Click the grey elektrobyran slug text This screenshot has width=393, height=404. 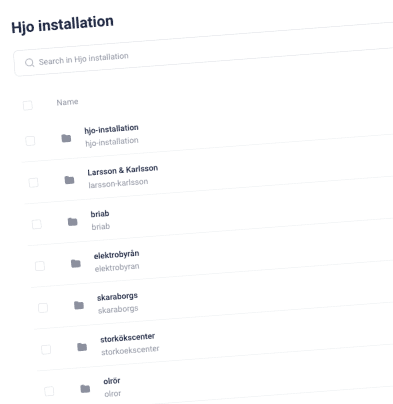click(x=117, y=268)
